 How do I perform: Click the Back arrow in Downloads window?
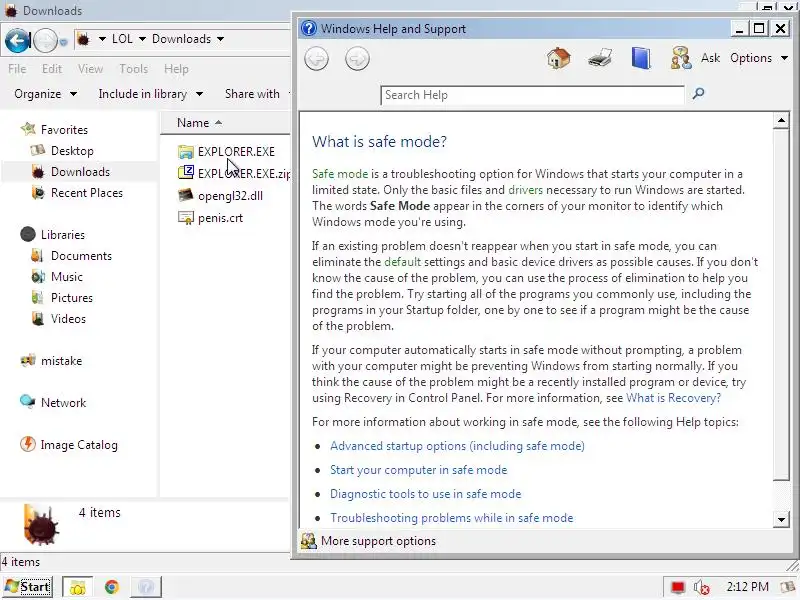coord(17,40)
